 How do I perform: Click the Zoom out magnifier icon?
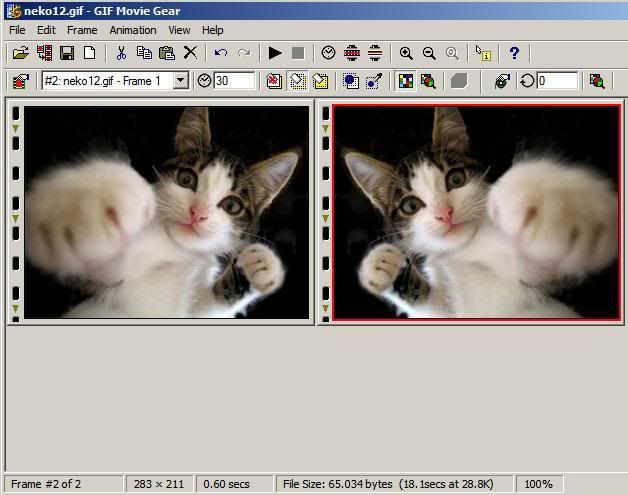pyautogui.click(x=429, y=53)
